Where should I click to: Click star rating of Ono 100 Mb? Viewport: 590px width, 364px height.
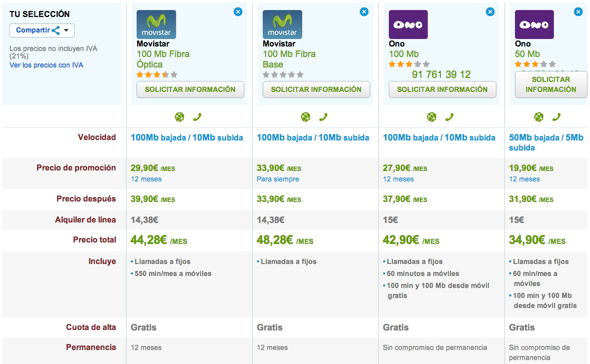click(409, 64)
